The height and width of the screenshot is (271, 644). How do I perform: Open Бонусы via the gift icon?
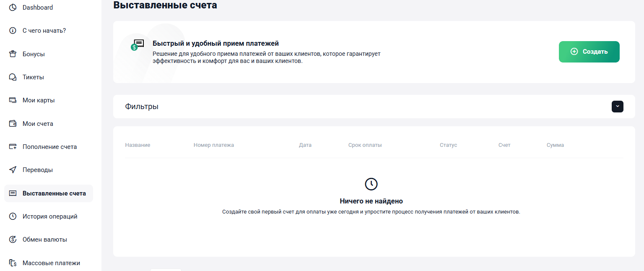[13, 54]
